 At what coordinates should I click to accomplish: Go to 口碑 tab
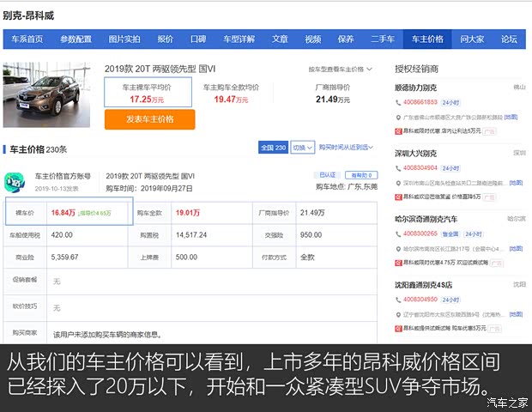[x=198, y=39]
